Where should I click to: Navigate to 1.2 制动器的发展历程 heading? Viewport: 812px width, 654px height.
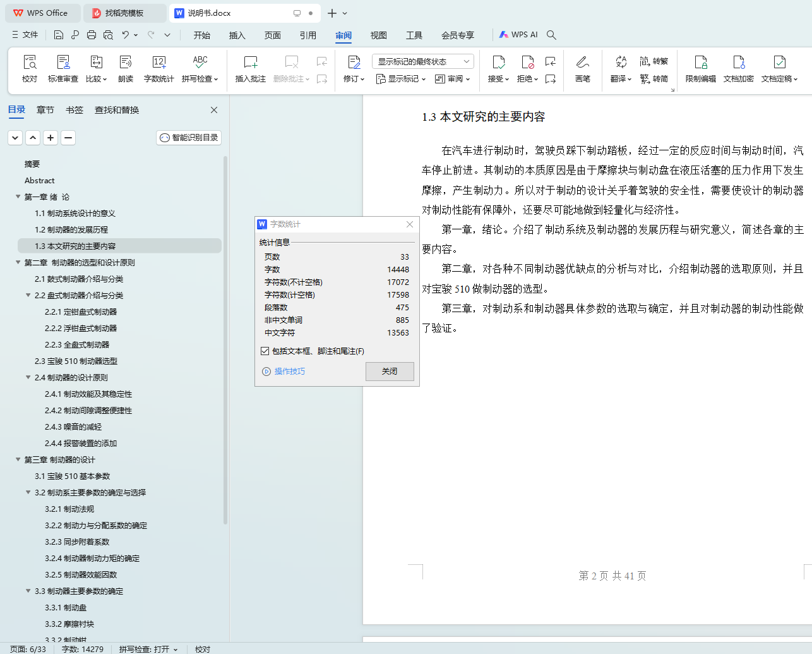click(x=71, y=229)
